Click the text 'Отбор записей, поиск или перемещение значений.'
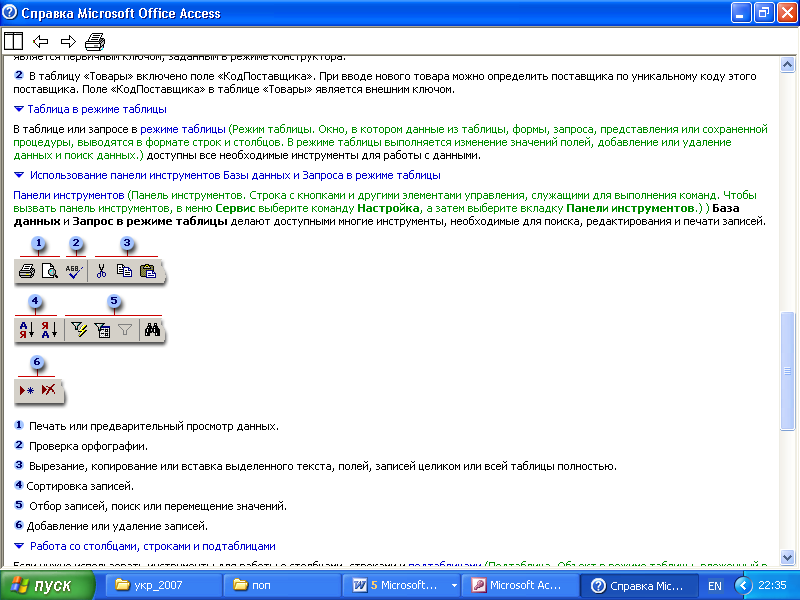The width and height of the screenshot is (800, 600). 158,506
